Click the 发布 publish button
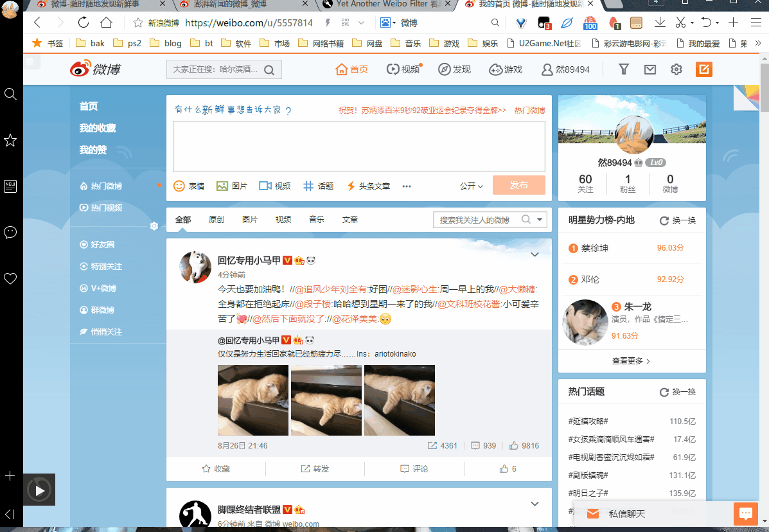This screenshot has width=769, height=532. 518,185
